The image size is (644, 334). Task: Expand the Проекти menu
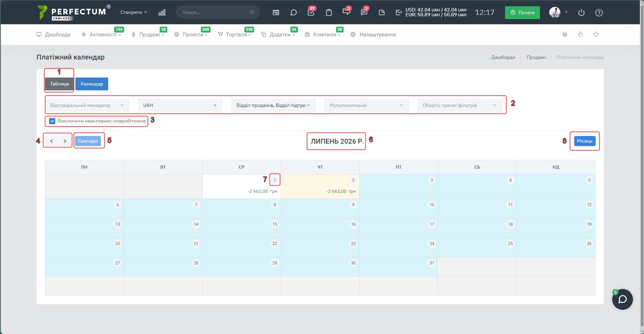[x=191, y=35]
